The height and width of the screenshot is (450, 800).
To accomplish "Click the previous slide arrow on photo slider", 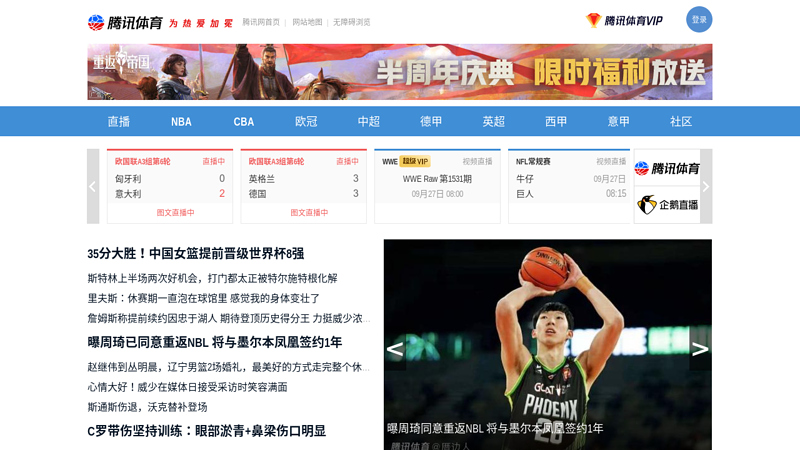I will (x=395, y=349).
